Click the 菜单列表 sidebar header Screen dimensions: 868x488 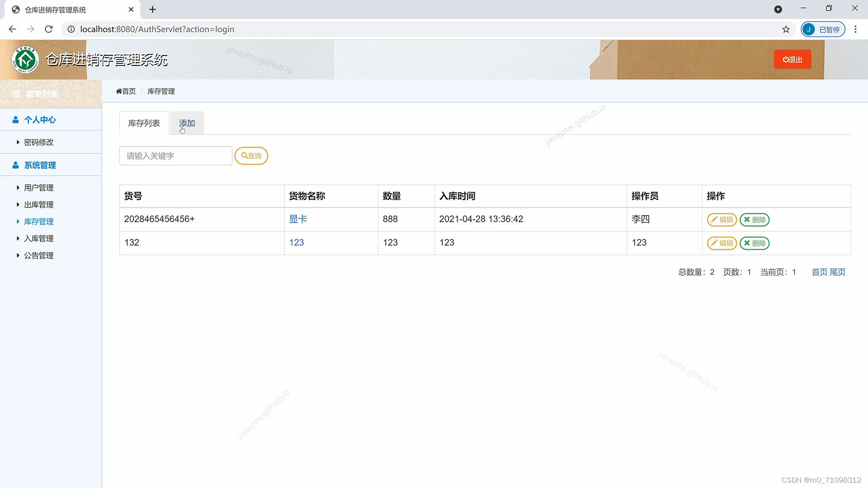point(51,94)
